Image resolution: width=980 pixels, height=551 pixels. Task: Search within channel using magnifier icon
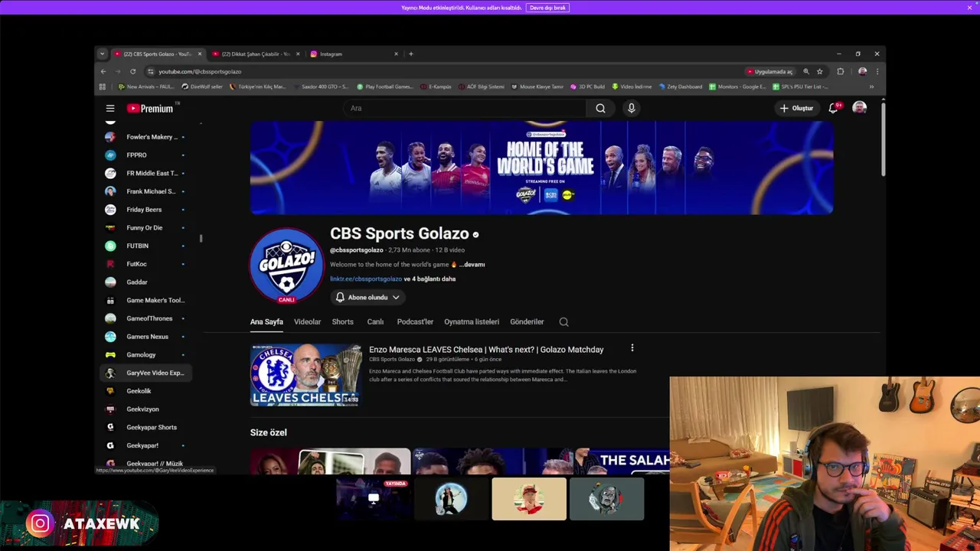563,322
